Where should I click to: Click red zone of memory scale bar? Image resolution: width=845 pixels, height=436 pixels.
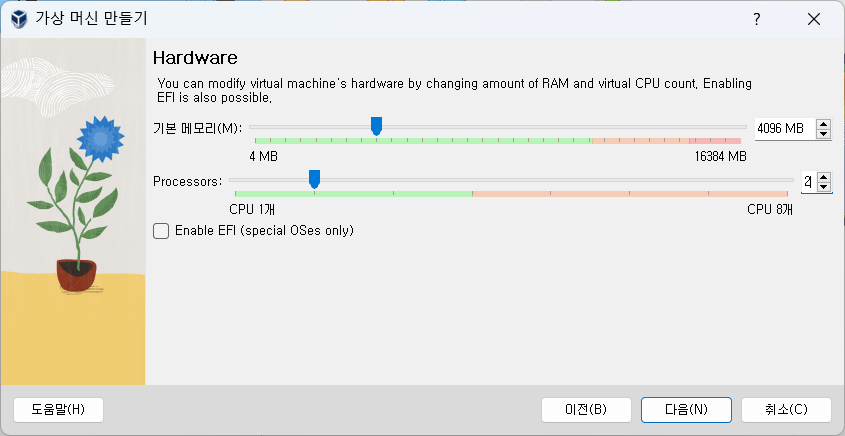click(x=715, y=141)
